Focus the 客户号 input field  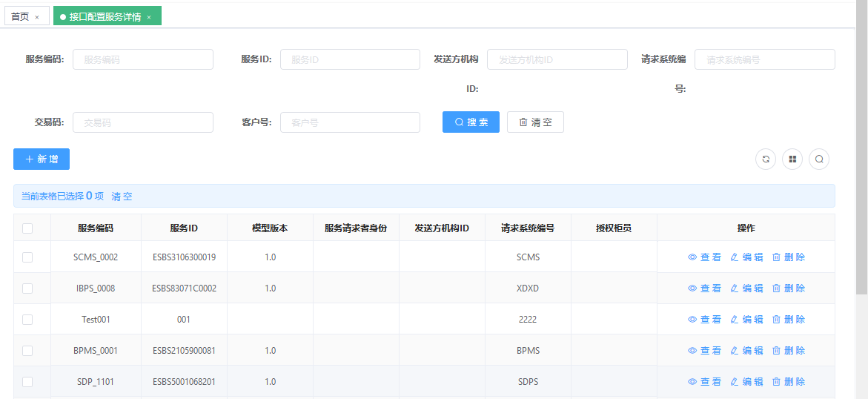click(x=350, y=122)
